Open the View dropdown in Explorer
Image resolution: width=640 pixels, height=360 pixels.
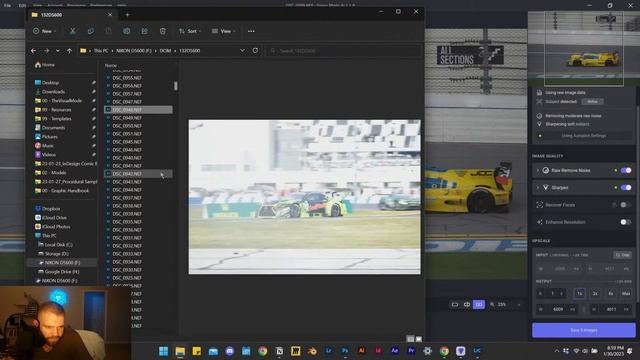(224, 31)
